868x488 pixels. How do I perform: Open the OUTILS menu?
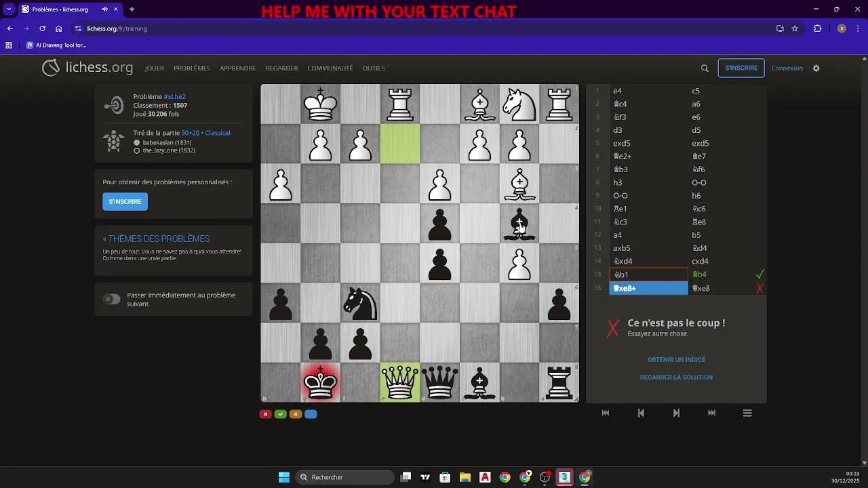(x=374, y=68)
